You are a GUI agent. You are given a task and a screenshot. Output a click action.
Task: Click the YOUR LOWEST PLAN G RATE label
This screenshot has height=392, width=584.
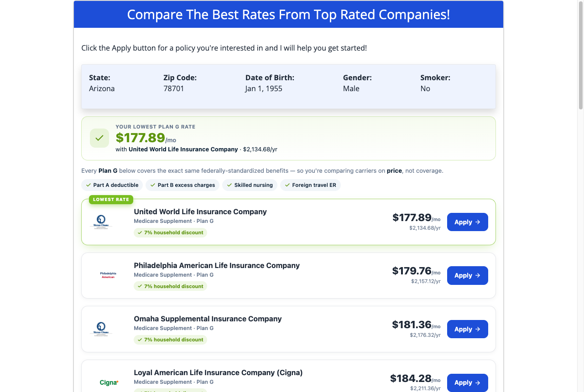(156, 127)
